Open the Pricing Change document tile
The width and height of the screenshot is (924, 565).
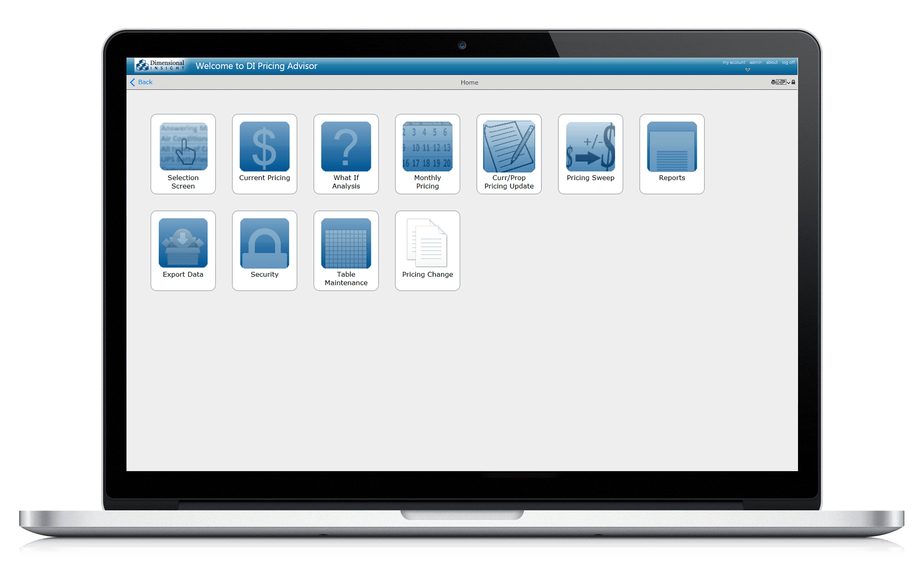pyautogui.click(x=427, y=251)
